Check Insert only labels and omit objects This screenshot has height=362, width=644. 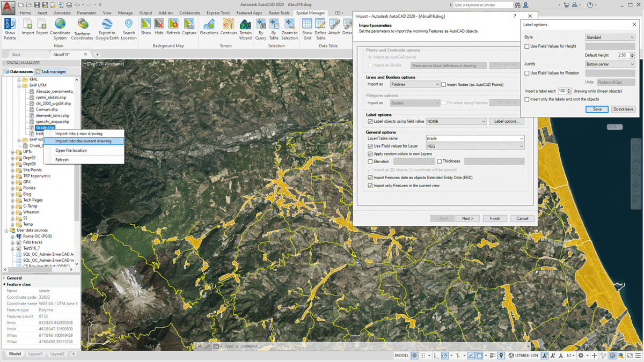pyautogui.click(x=527, y=99)
